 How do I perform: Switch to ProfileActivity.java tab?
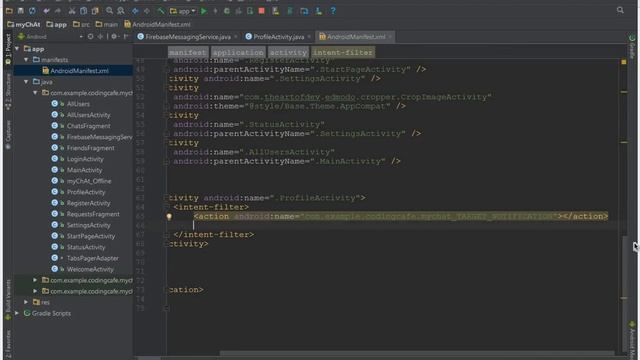click(278, 37)
